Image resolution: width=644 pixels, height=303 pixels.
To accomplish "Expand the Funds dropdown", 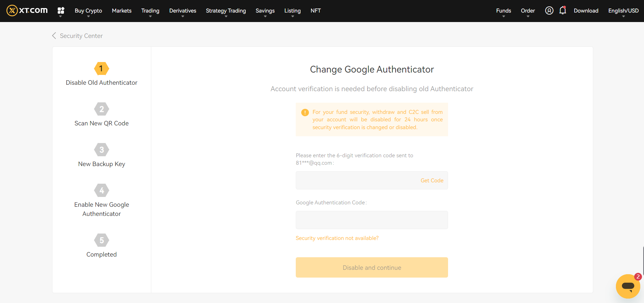I will pyautogui.click(x=503, y=11).
